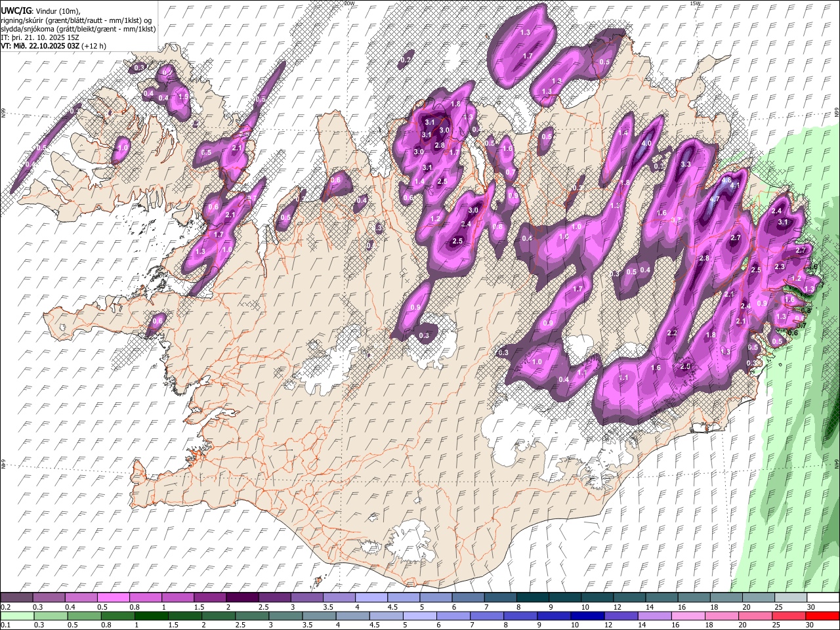This screenshot has width=840, height=630.
Task: Click the "20W" longitude label
Action: (x=349, y=3)
